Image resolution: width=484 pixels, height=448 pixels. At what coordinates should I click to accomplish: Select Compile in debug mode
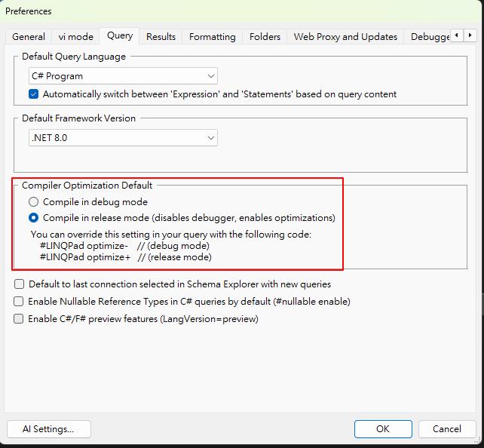[34, 202]
